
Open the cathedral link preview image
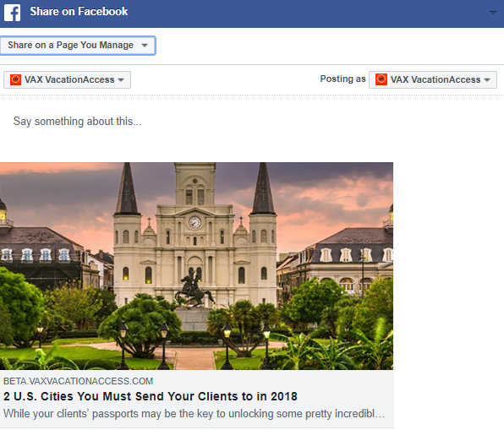197,266
